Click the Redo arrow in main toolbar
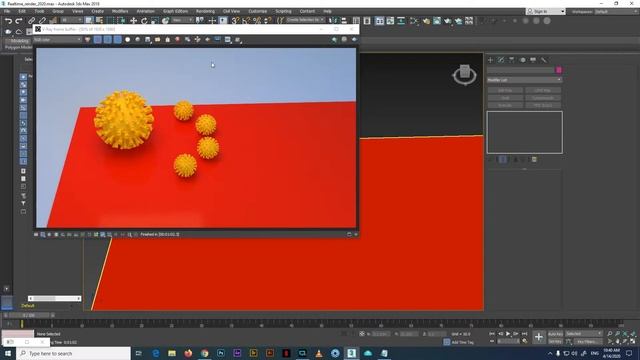This screenshot has width=640, height=360. click(19, 20)
